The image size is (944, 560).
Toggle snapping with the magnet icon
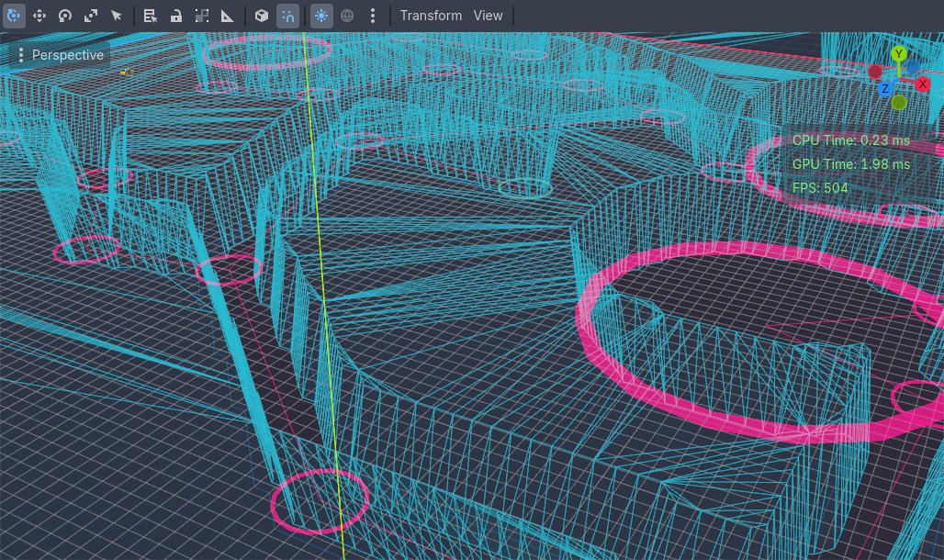[287, 16]
